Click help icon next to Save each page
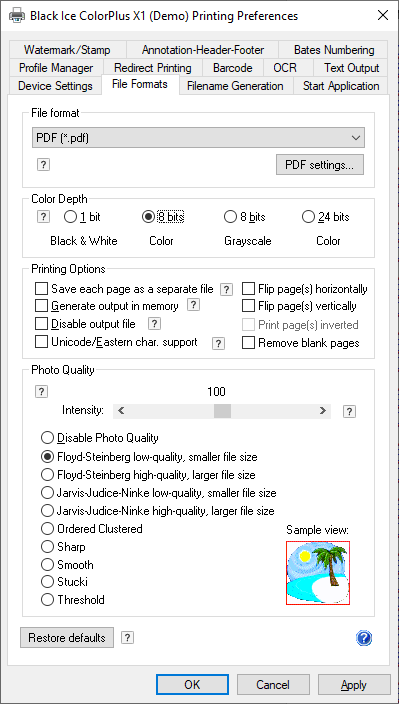Image resolution: width=399 pixels, height=704 pixels. pyautogui.click(x=227, y=290)
